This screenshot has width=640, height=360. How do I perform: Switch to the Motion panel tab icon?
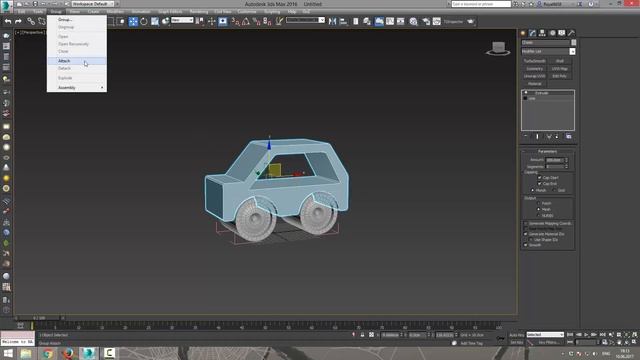coord(552,33)
